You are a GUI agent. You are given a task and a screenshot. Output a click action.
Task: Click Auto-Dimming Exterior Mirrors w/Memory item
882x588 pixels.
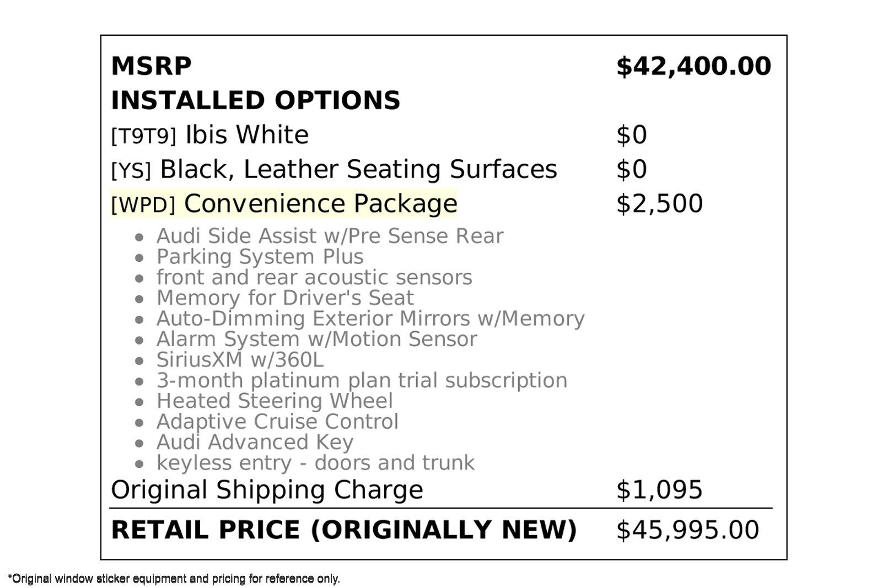click(x=370, y=319)
